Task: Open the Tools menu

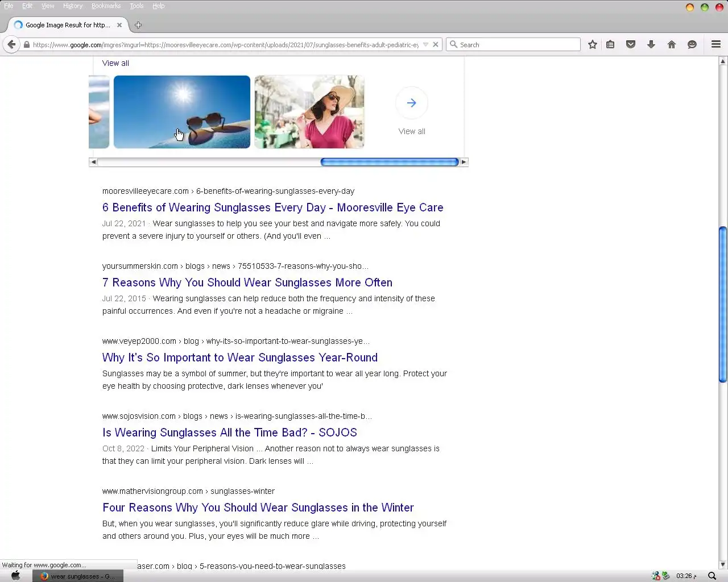Action: 136,6
